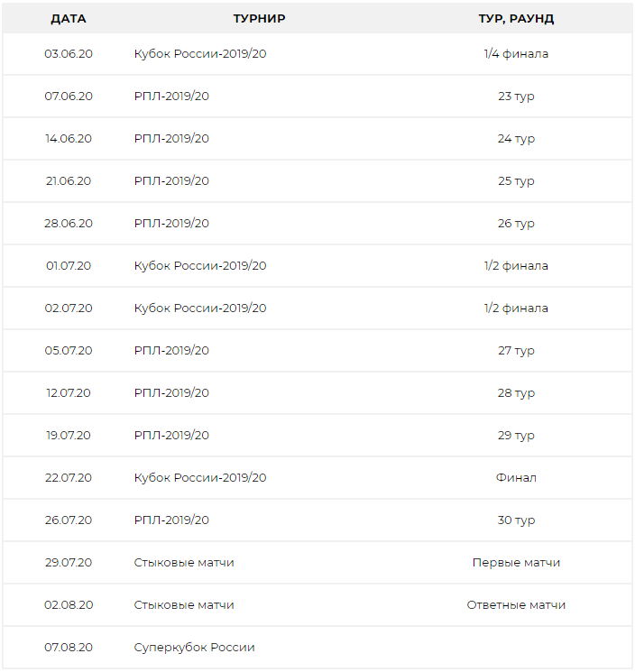
Task: Click the Ответные матчи cell
Action: point(516,604)
